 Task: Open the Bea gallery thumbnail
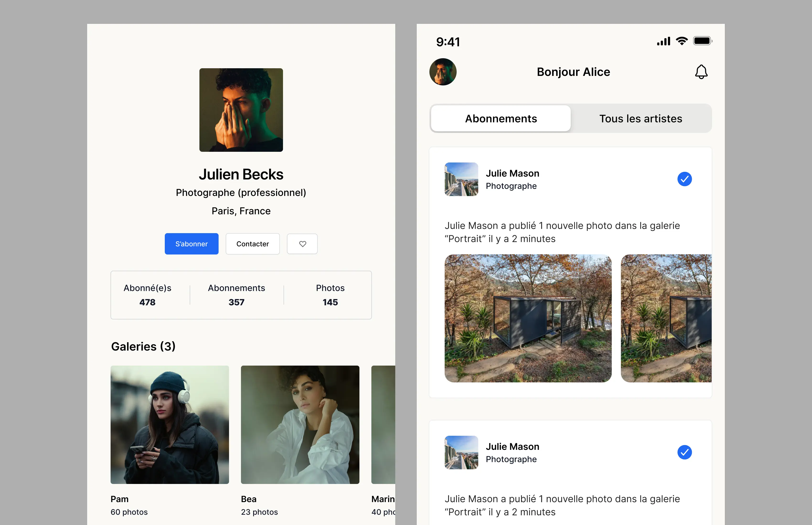[x=300, y=425]
